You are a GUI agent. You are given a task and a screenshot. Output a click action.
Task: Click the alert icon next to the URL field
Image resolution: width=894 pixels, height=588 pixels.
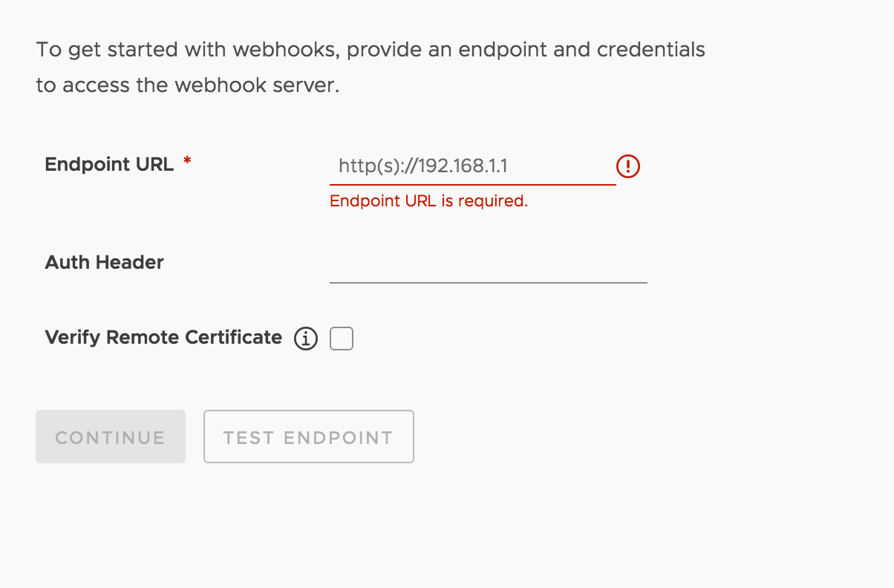tap(627, 166)
